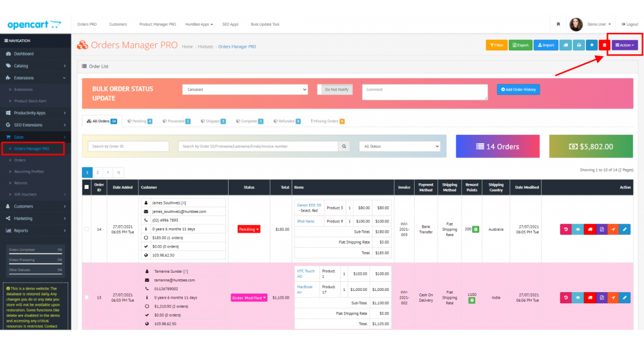The image size is (644, 345).
Task: Click green reward points plus for order 14
Action: point(476,230)
